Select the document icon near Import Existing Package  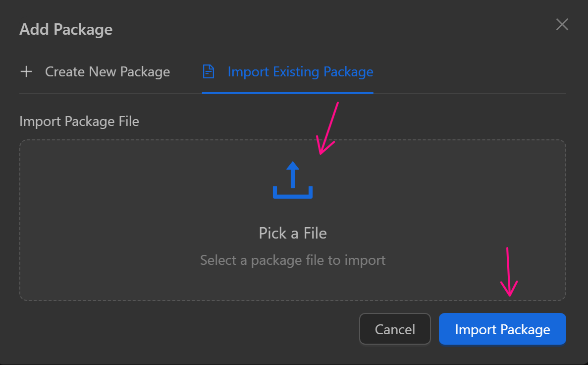click(209, 71)
